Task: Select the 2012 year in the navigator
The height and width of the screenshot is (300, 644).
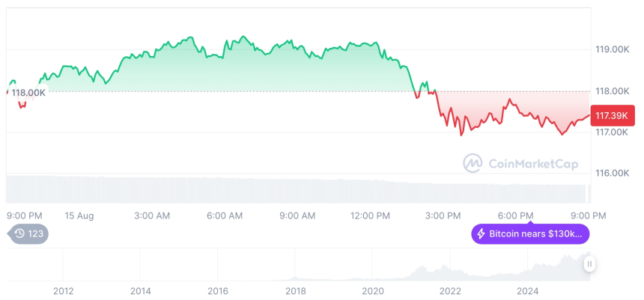Action: (63, 290)
